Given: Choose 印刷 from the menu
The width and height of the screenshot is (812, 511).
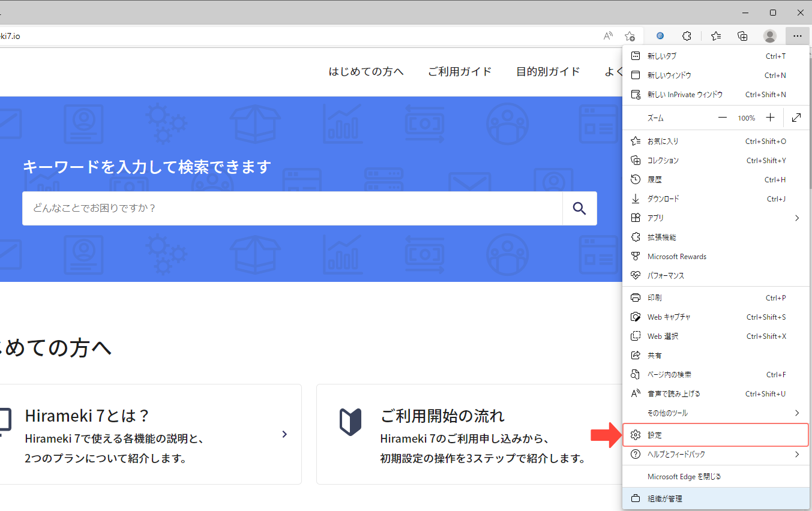Looking at the screenshot, I should (x=716, y=298).
